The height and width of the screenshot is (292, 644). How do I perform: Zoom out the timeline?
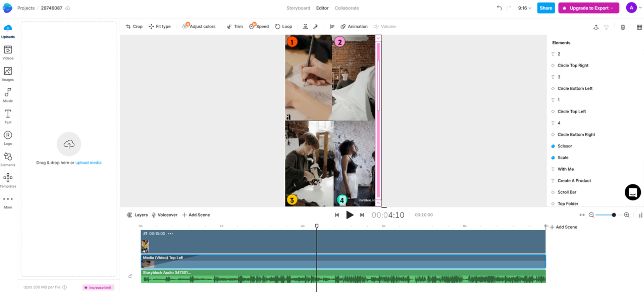point(591,215)
